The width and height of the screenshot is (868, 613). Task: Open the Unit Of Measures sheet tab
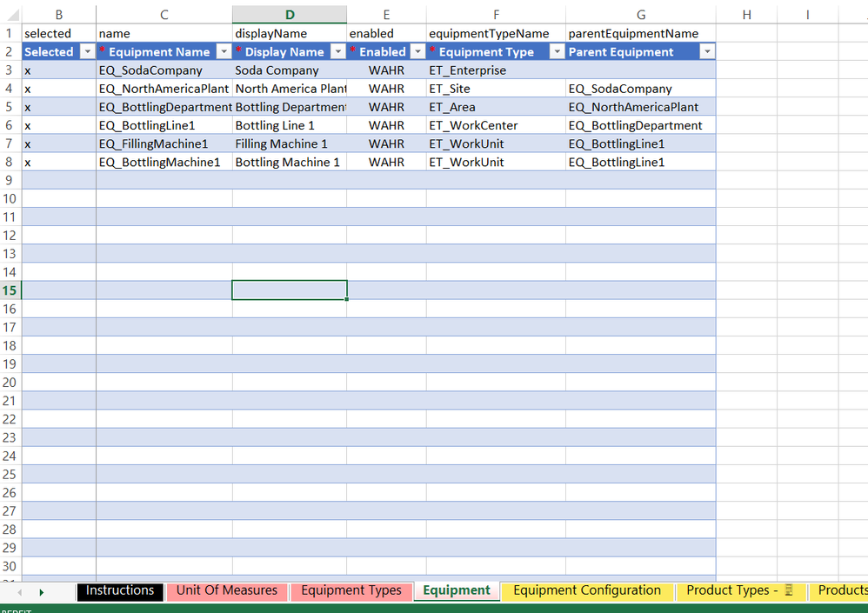(x=226, y=590)
